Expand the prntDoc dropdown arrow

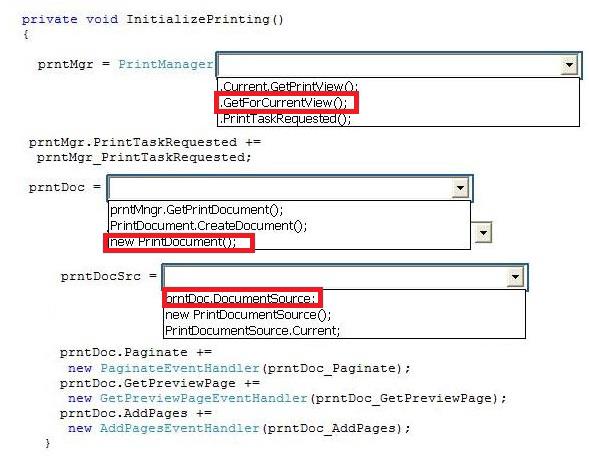[x=460, y=187]
